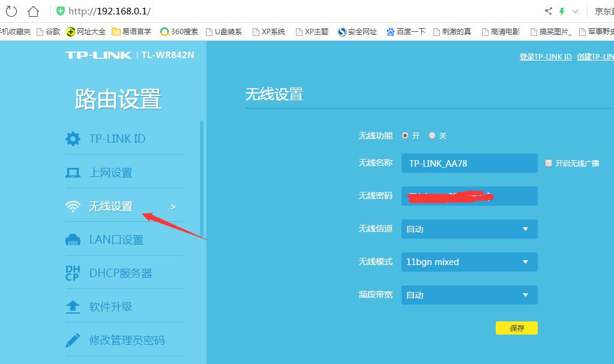The image size is (614, 364).
Task: Check the 开启无线广播 checkbox
Action: click(548, 163)
